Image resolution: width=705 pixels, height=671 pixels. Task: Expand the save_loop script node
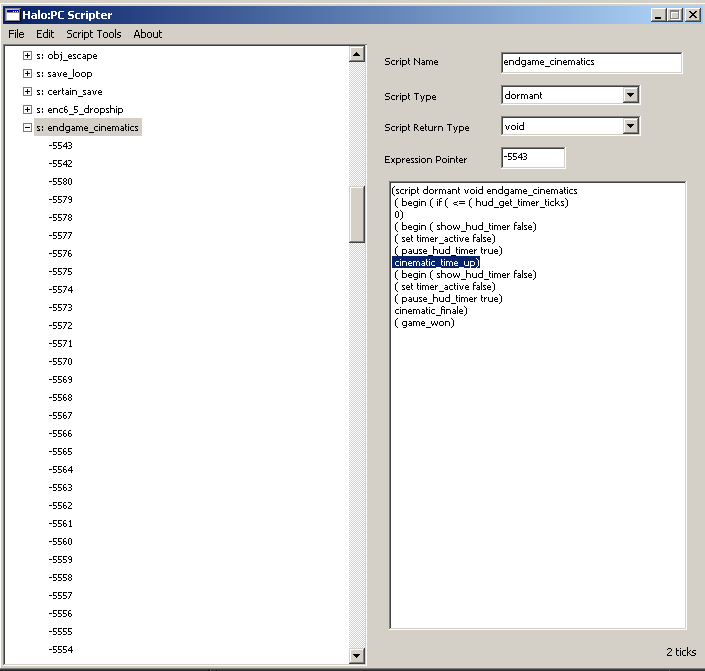click(27, 74)
